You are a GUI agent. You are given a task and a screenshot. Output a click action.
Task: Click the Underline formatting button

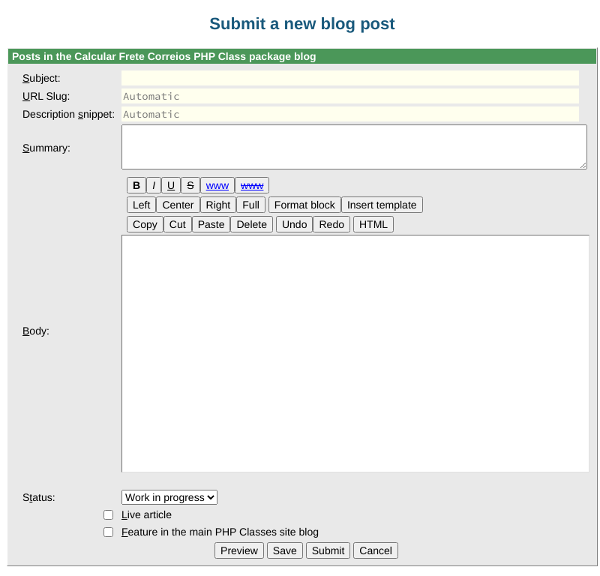(x=171, y=186)
